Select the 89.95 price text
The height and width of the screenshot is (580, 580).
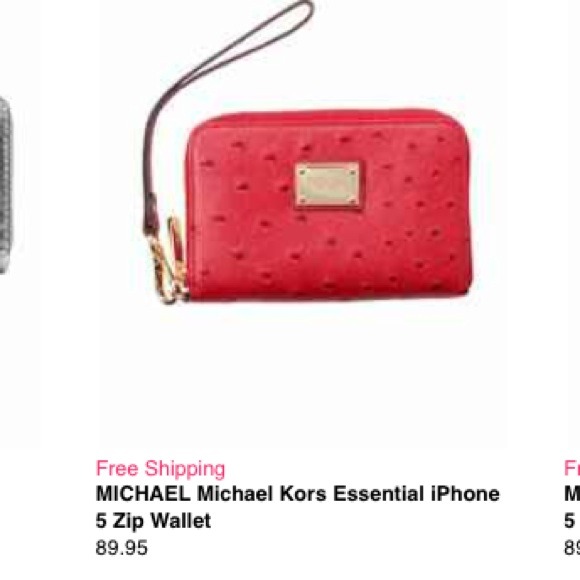point(121,548)
